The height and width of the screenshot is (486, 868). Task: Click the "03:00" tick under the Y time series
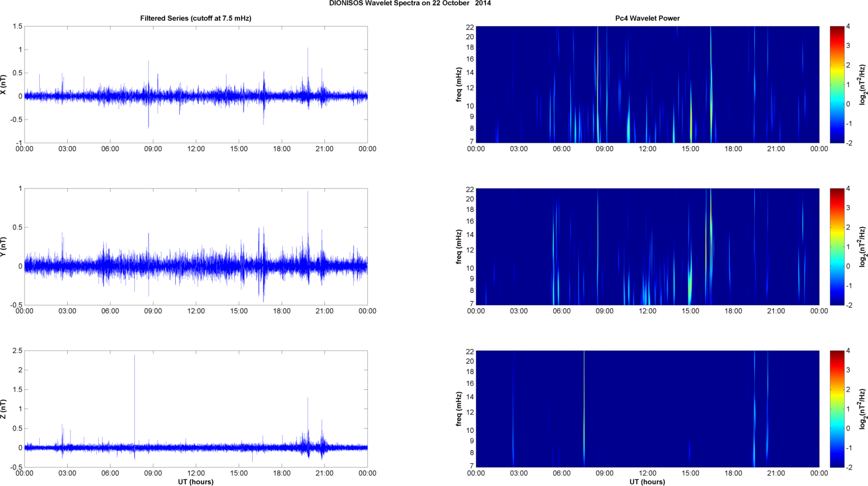click(x=67, y=311)
